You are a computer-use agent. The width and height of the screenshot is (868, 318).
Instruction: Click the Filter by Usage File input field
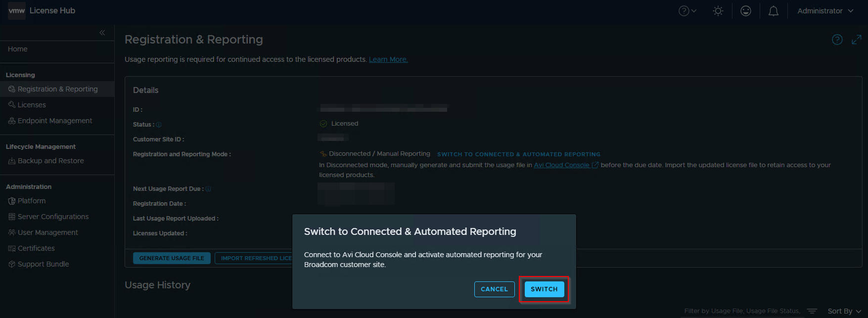click(742, 311)
